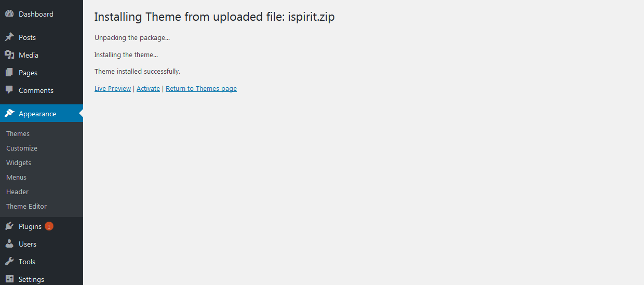644x285 pixels.
Task: Click the Posts pushpin icon
Action: (9, 37)
